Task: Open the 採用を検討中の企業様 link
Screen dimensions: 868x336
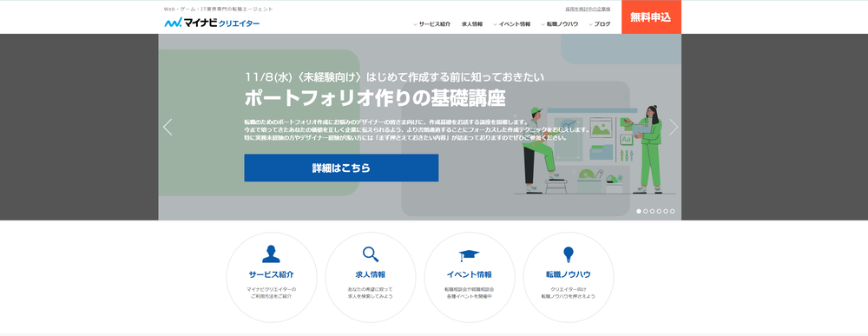Action: coord(588,9)
